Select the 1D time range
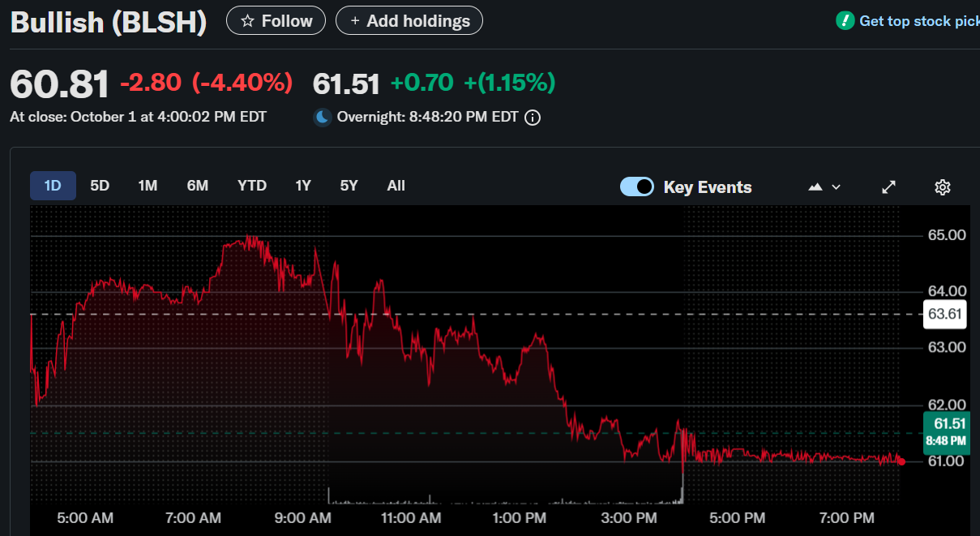This screenshot has height=536, width=980. pos(53,186)
